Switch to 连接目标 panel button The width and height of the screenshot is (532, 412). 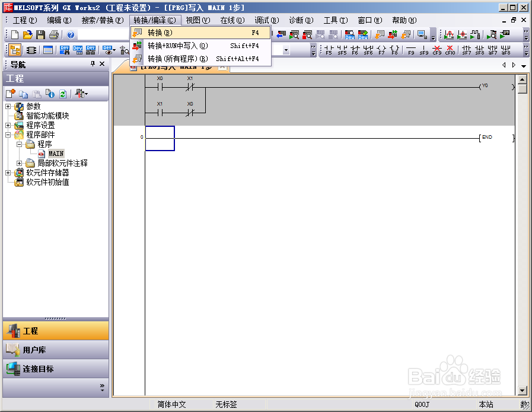tap(56, 369)
